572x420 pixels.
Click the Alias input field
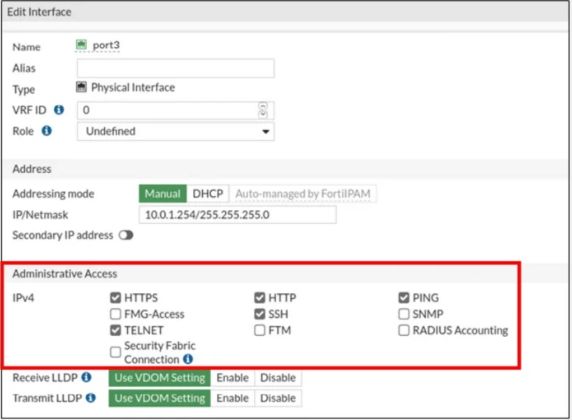(176, 68)
